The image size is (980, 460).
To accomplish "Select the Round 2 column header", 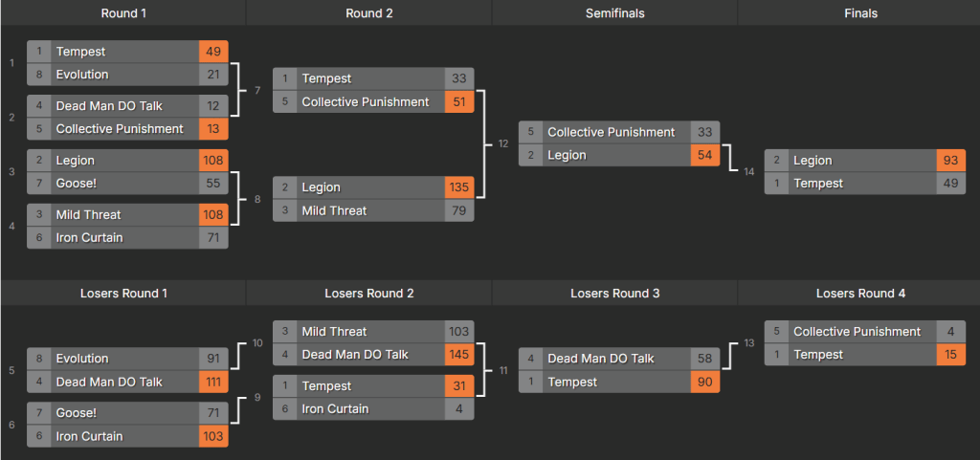I will pos(368,13).
